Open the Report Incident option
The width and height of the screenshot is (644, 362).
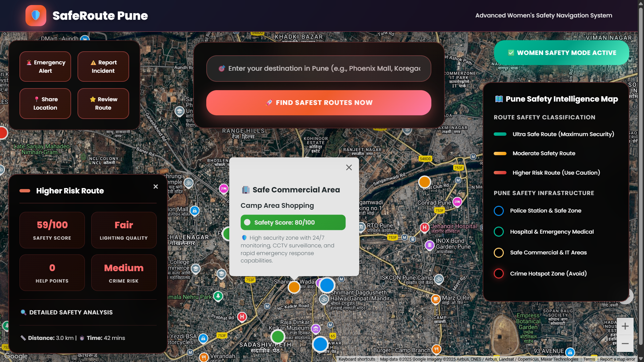103,67
